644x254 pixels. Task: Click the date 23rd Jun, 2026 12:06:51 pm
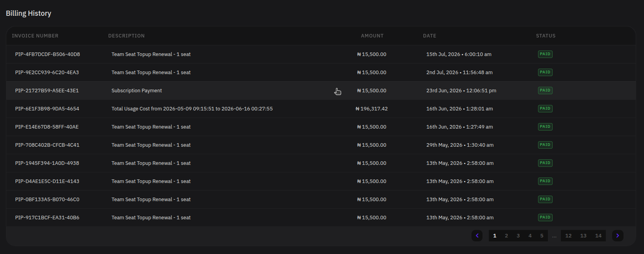(461, 91)
